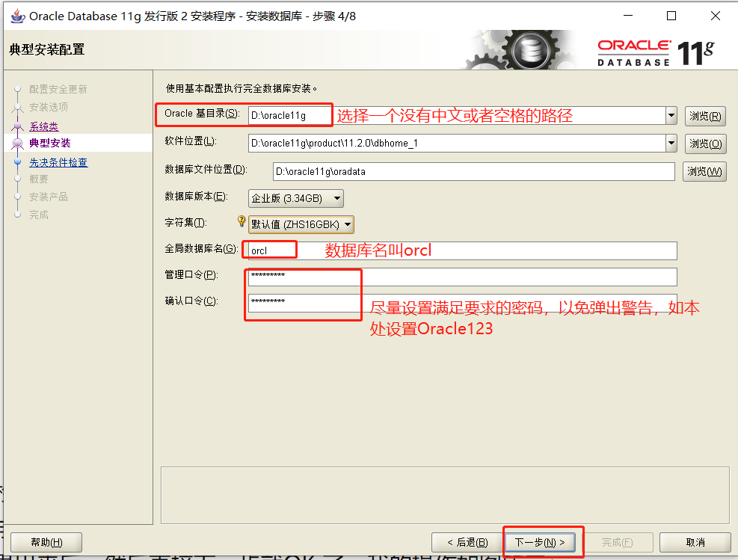Click the gear and database banner graphic
The height and width of the screenshot is (560, 738).
click(520, 50)
